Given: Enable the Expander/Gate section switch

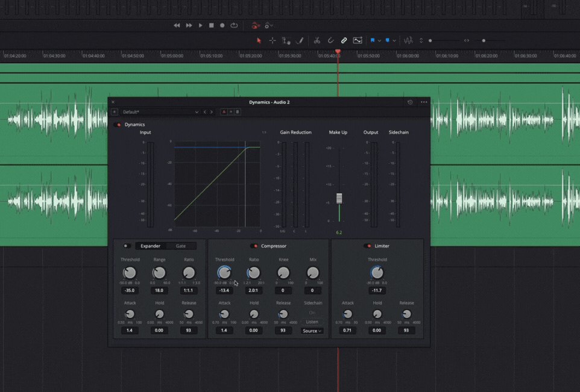Looking at the screenshot, I should 126,246.
